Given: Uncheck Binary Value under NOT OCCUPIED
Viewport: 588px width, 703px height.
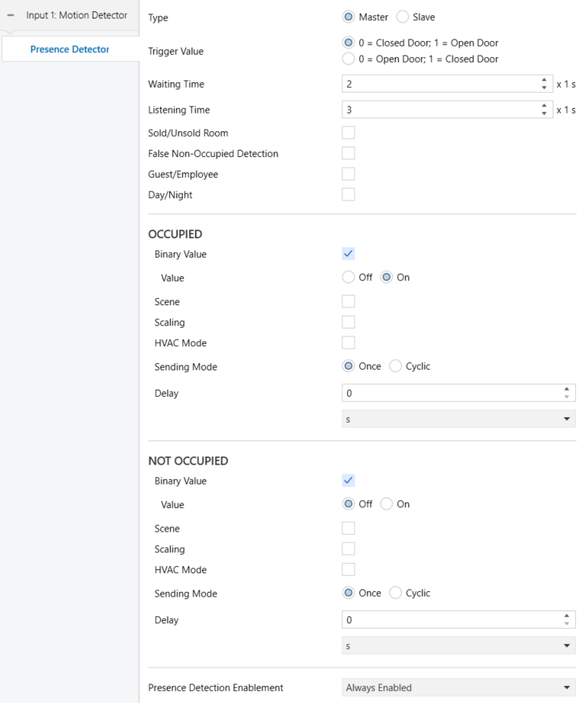Looking at the screenshot, I should 349,481.
